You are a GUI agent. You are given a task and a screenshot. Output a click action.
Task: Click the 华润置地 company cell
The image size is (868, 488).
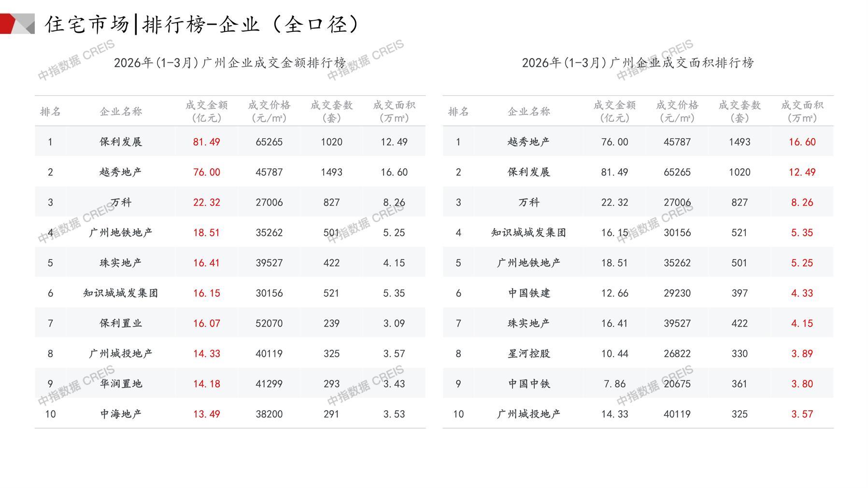pos(121,384)
